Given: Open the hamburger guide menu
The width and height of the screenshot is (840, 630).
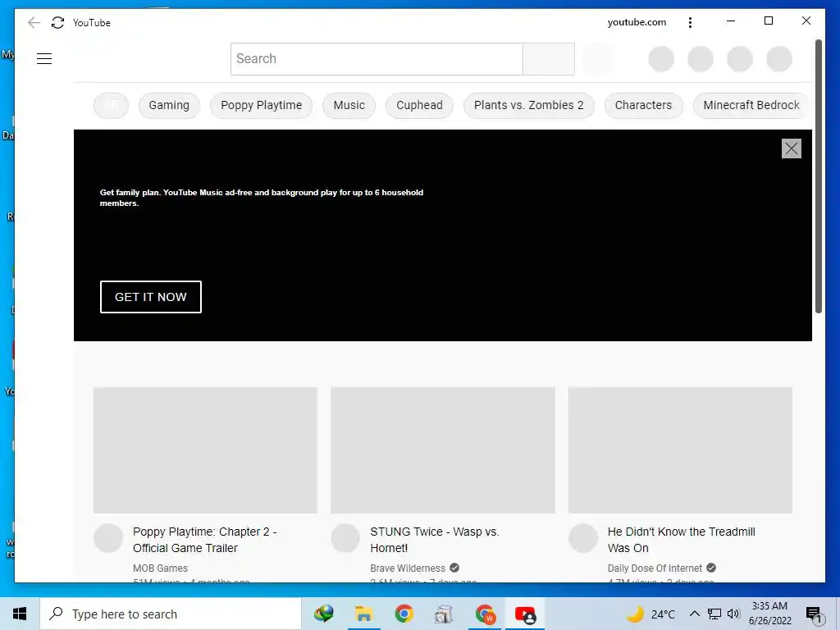Looking at the screenshot, I should coord(44,59).
